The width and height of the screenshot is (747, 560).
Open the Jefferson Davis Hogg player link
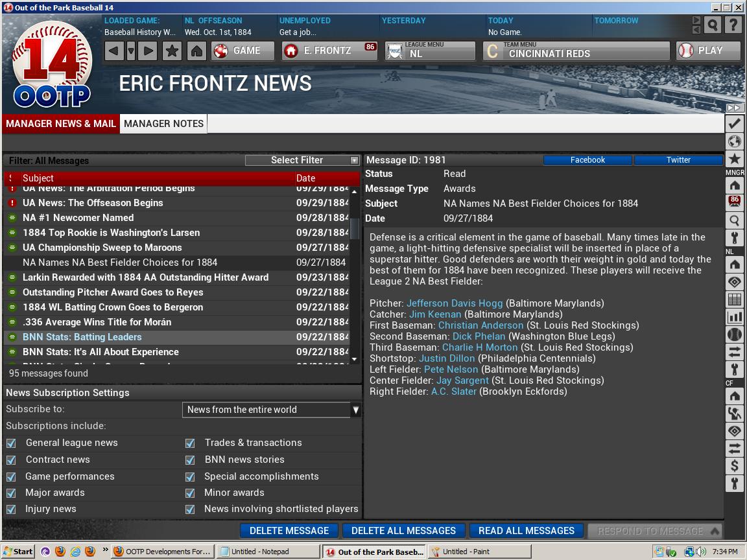tap(455, 303)
